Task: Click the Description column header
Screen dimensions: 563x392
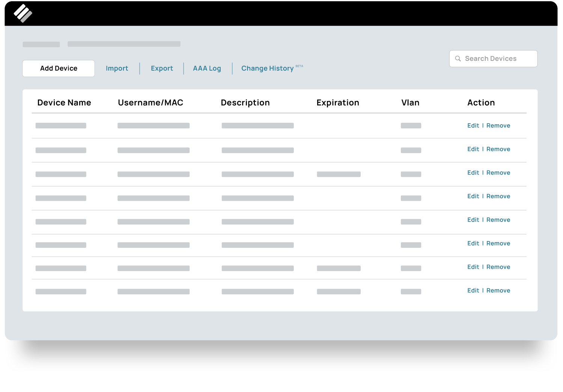Action: click(x=245, y=103)
